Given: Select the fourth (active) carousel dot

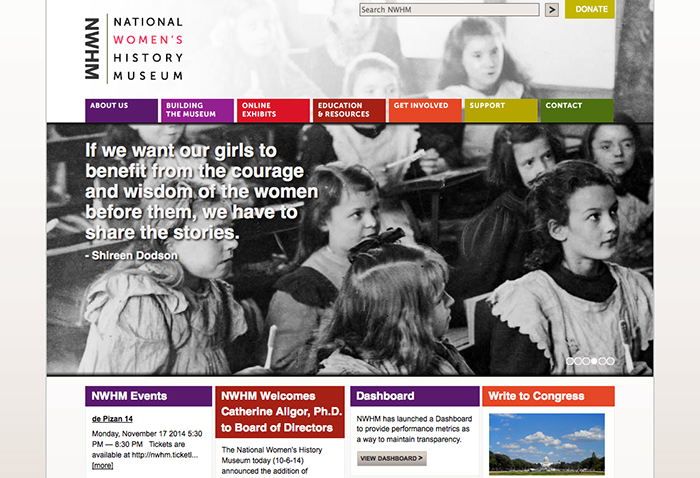Looking at the screenshot, I should pos(594,361).
